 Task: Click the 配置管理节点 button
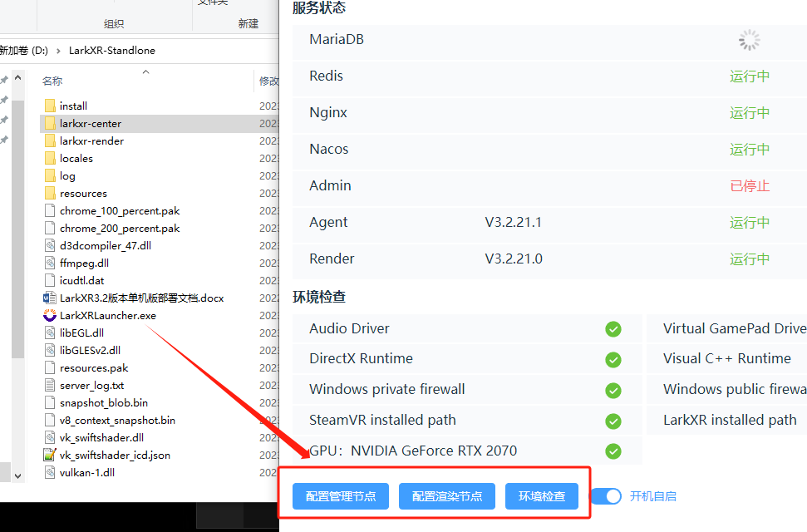pos(340,496)
